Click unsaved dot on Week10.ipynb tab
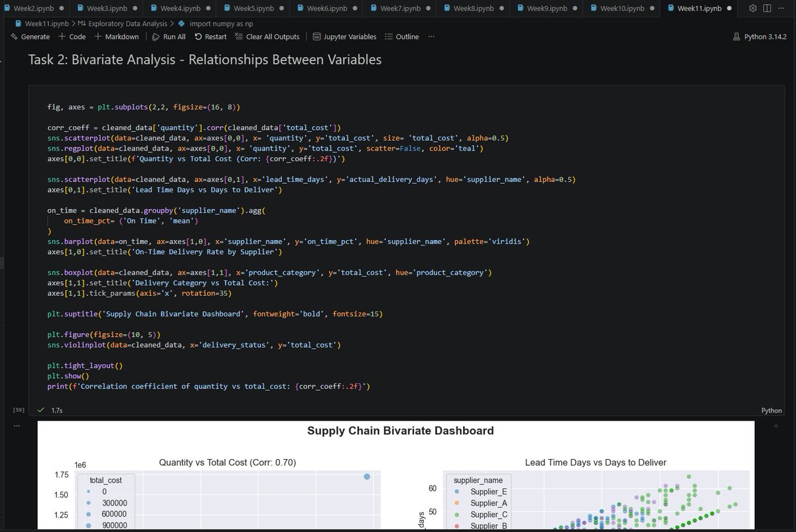The image size is (796, 532). [652, 8]
